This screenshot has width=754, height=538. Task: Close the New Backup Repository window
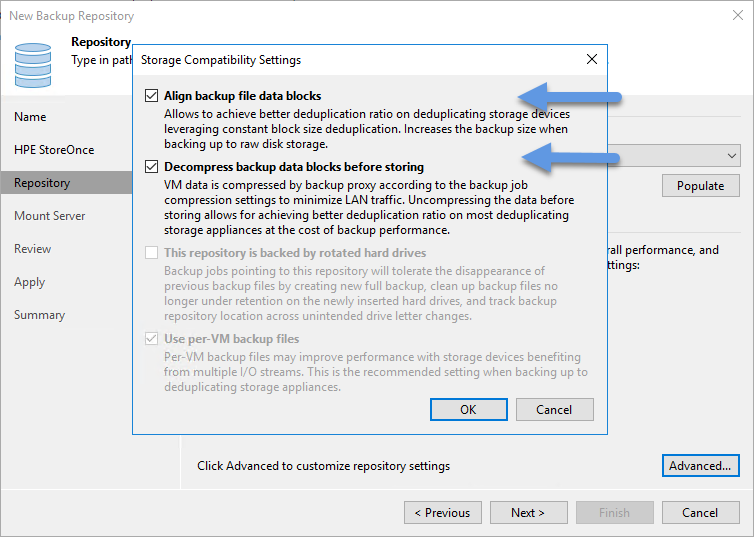(x=738, y=15)
